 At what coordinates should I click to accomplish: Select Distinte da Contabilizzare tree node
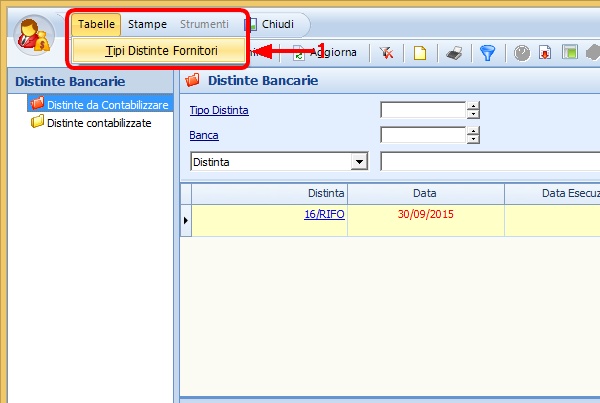tap(106, 104)
